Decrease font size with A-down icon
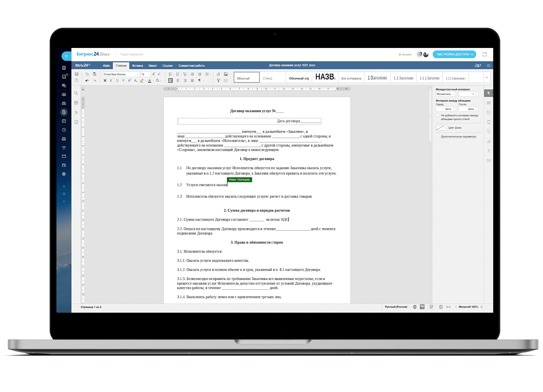This screenshot has width=543, height=392. (159, 74)
